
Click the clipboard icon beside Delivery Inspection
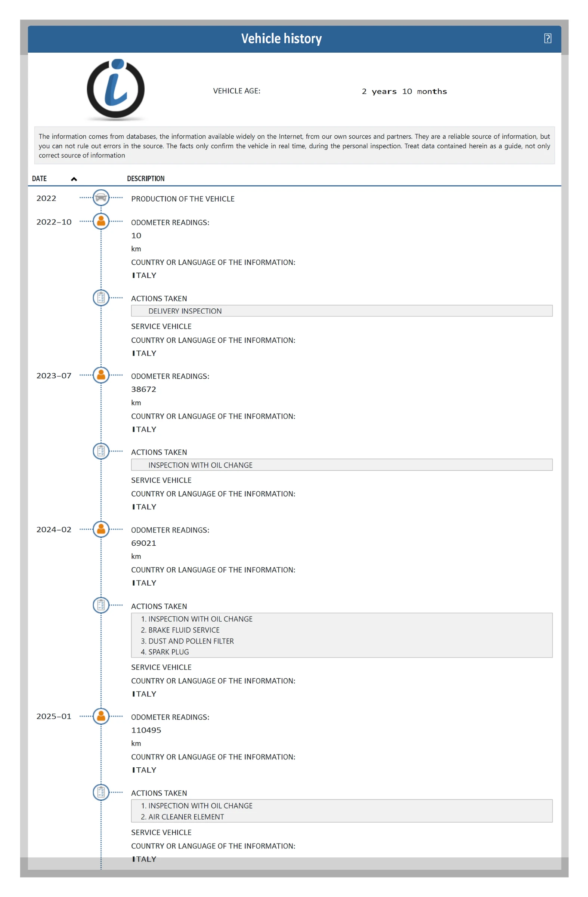pyautogui.click(x=101, y=298)
